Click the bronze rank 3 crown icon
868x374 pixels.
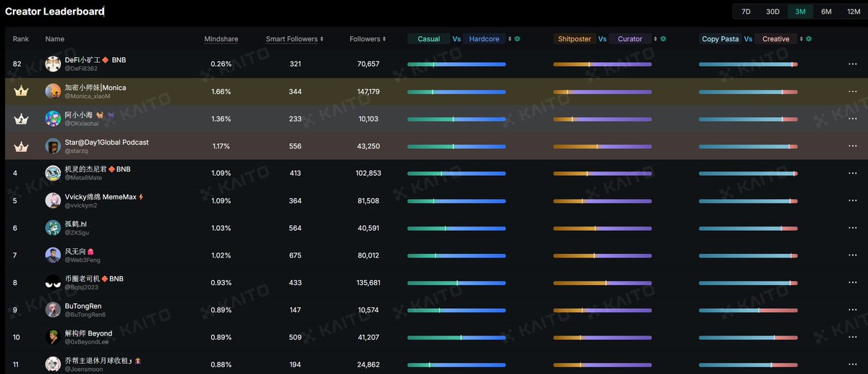tap(21, 146)
